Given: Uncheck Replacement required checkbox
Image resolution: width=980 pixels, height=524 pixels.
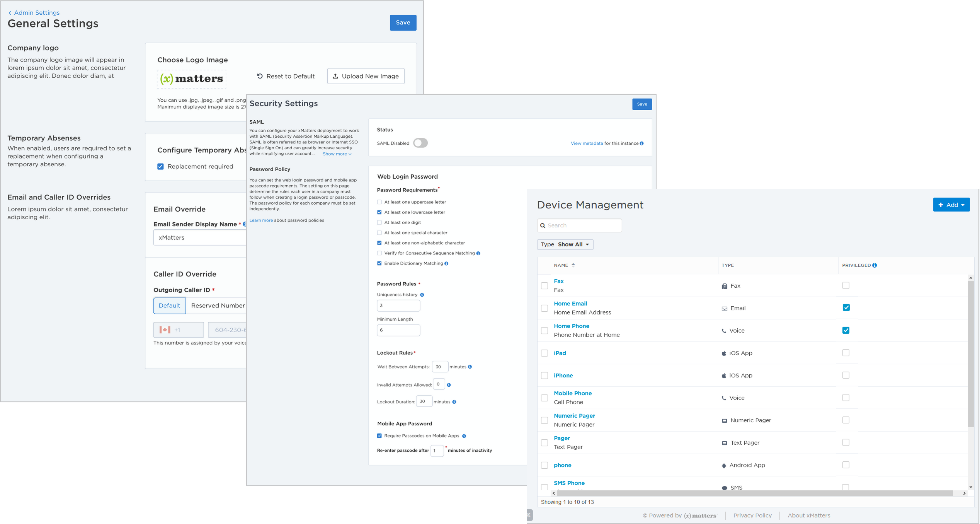Looking at the screenshot, I should click(160, 167).
